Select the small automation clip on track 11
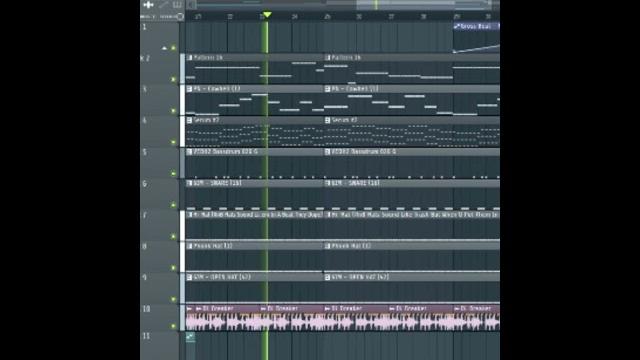Viewport: 640px width, 360px height. (x=190, y=337)
